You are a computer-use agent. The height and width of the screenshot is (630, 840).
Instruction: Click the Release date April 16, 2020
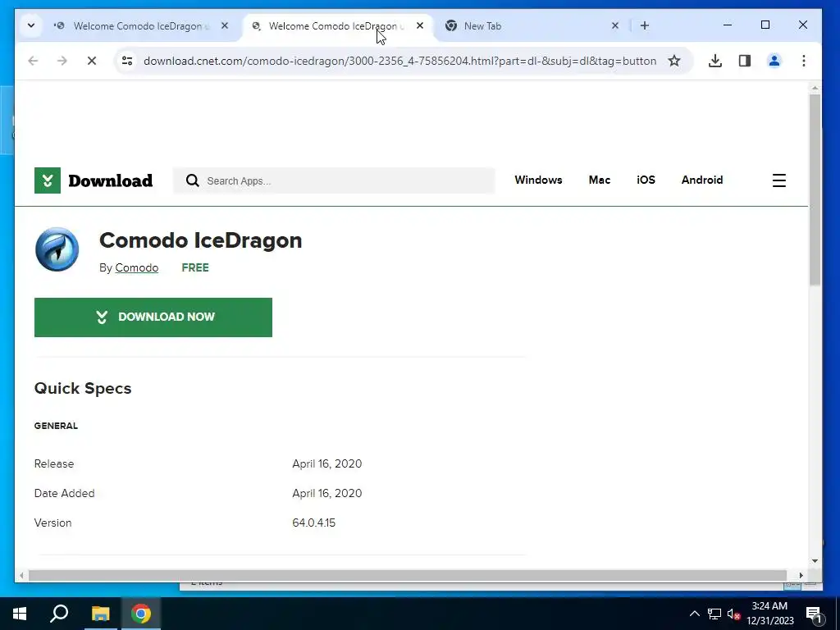pyautogui.click(x=326, y=464)
